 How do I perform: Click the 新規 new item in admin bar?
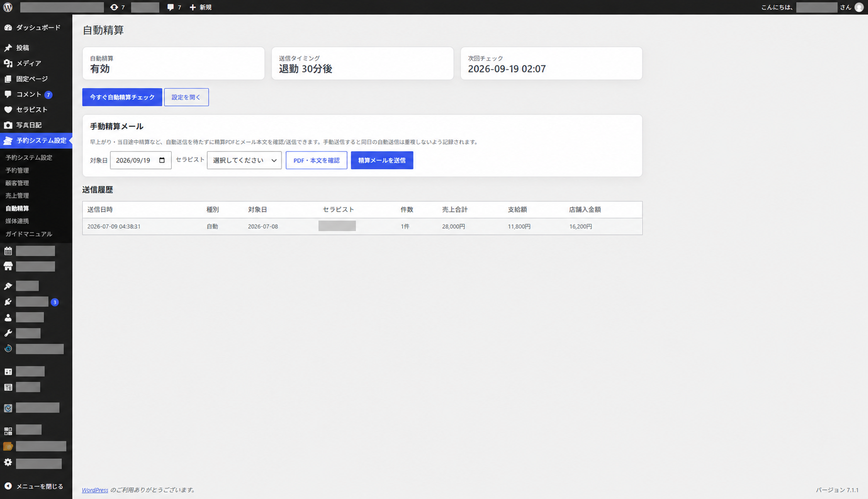pyautogui.click(x=201, y=7)
